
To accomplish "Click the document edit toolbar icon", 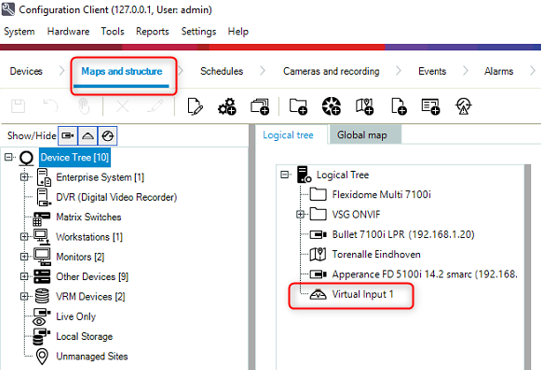I will pos(195,106).
